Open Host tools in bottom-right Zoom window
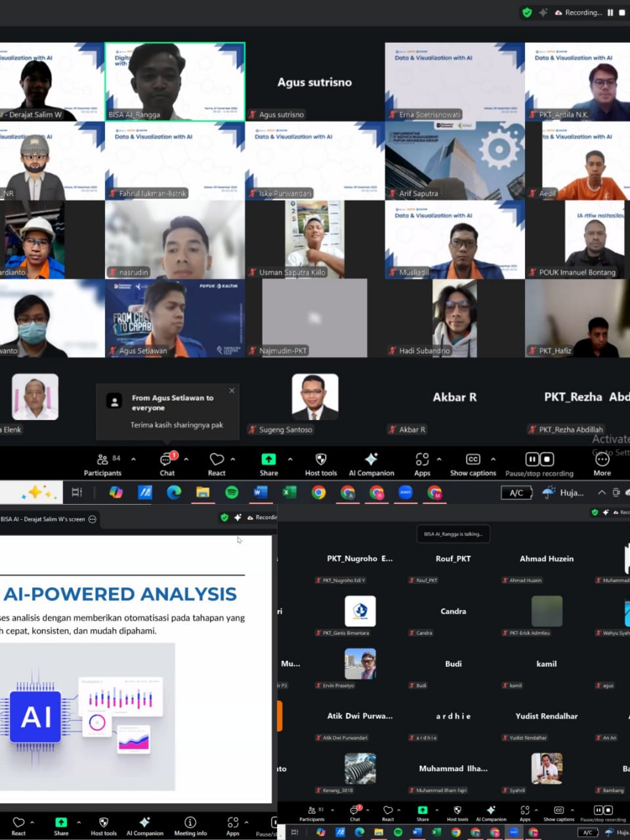The width and height of the screenshot is (630, 840). point(457,814)
